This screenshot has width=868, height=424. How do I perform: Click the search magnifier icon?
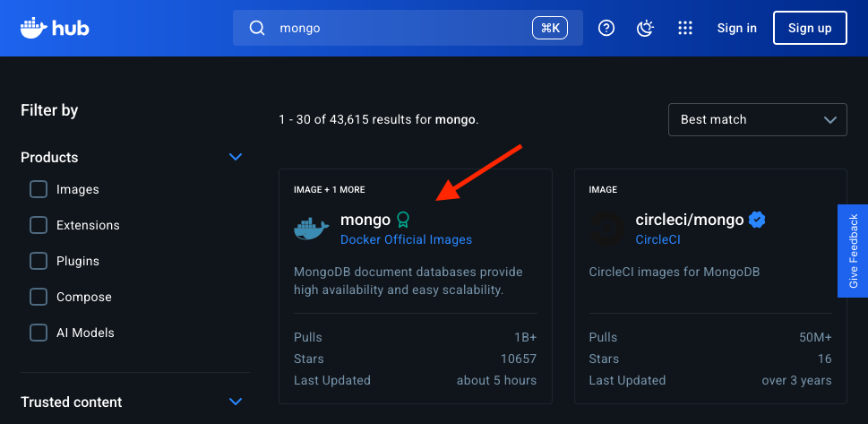point(257,28)
